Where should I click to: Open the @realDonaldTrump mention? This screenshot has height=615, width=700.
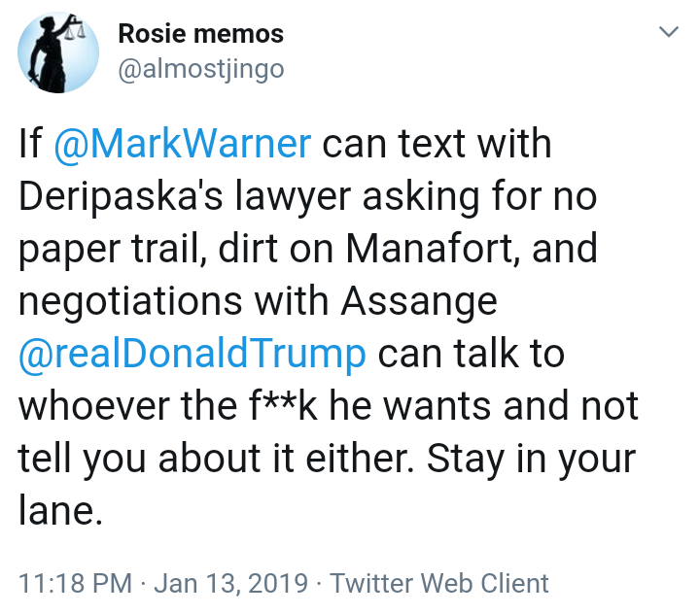point(192,354)
